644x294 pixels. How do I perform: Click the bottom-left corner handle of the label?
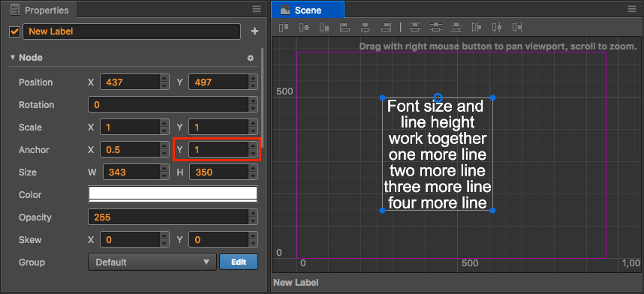pyautogui.click(x=382, y=210)
